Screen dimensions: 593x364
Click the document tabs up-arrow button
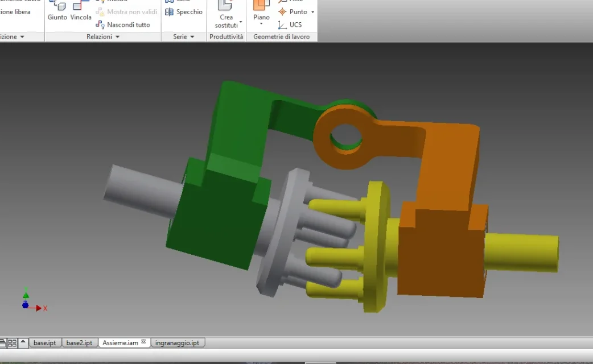click(x=23, y=342)
